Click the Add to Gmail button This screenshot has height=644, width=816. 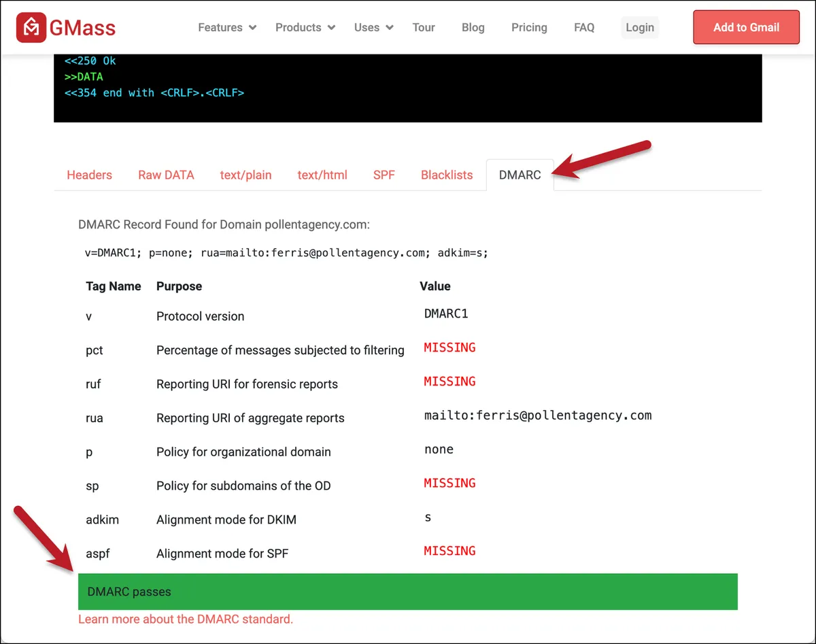(x=747, y=27)
